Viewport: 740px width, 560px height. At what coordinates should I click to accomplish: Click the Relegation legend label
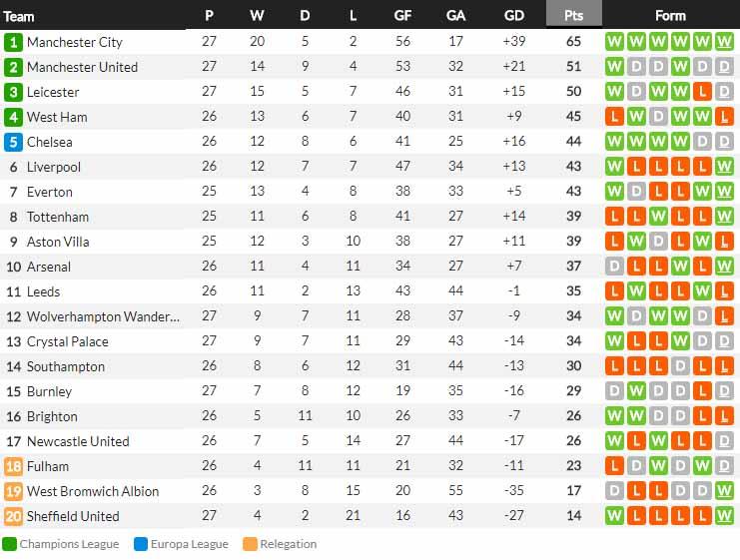tap(288, 544)
